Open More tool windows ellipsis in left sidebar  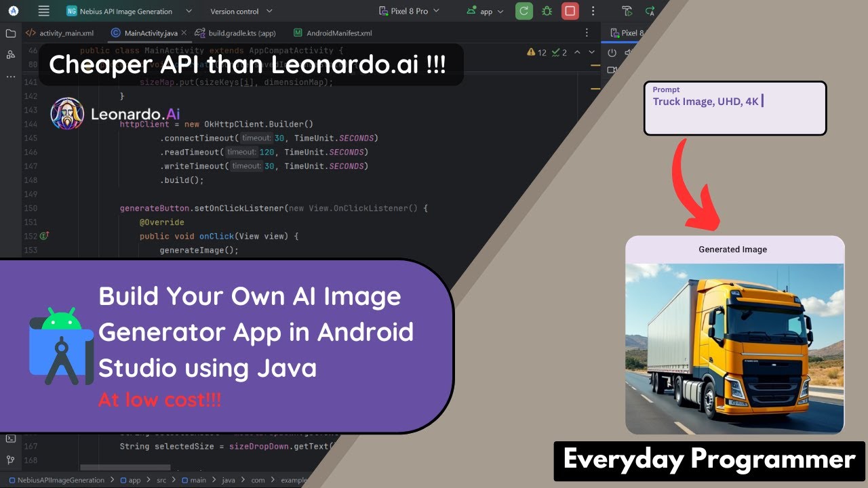pos(11,77)
